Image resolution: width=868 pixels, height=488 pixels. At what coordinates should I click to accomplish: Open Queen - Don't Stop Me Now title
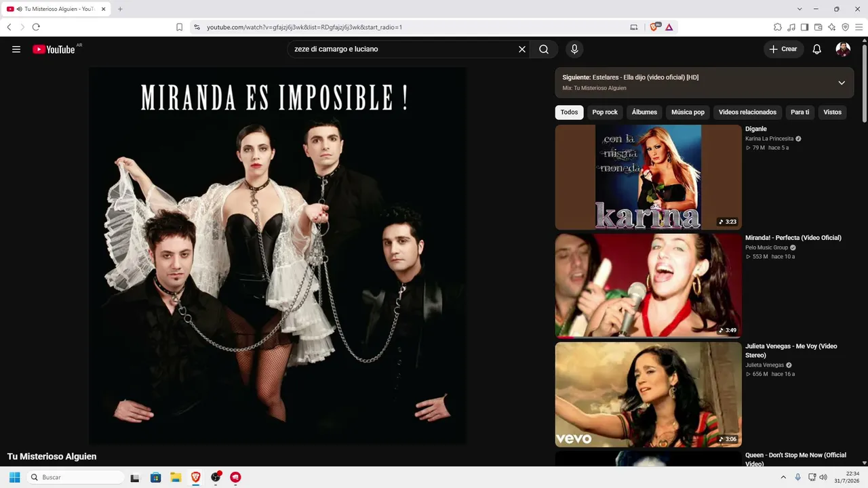pyautogui.click(x=795, y=460)
